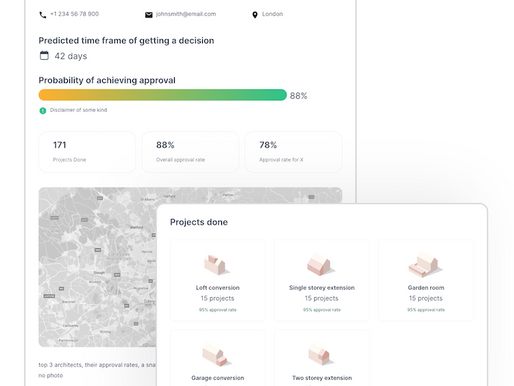
Task: Click the Two storey extension label
Action: click(x=322, y=378)
